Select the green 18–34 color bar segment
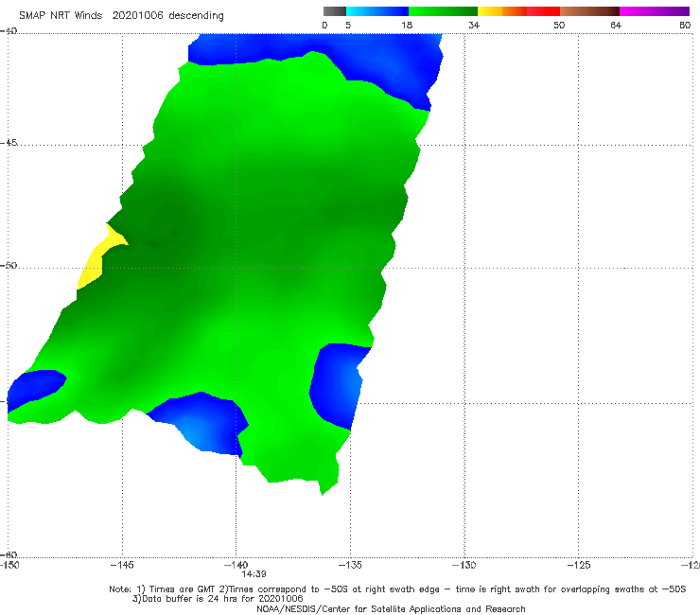The width and height of the screenshot is (700, 615). click(x=443, y=11)
